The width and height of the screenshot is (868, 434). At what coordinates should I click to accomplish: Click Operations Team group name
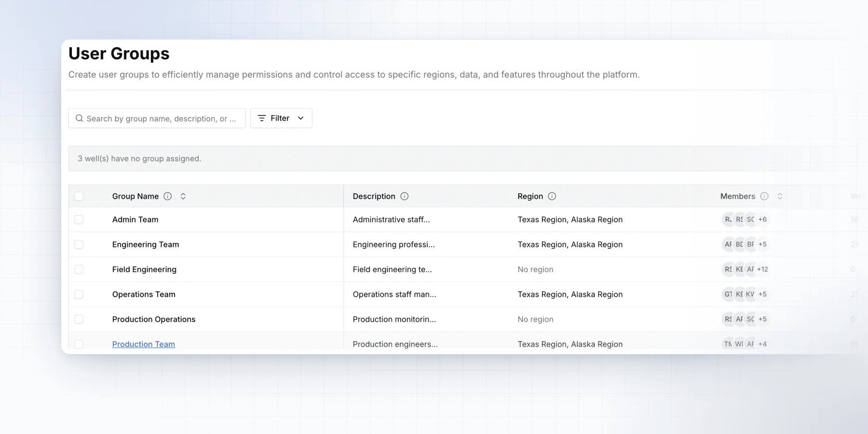tap(144, 294)
